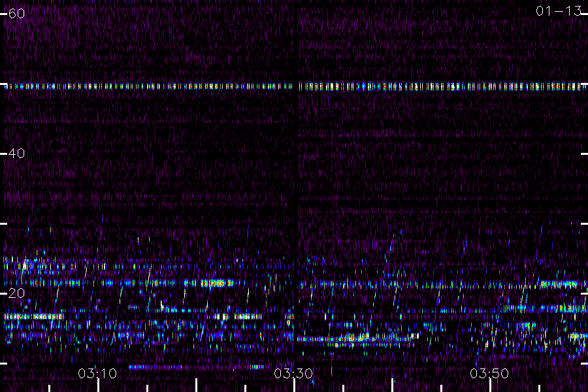This screenshot has width=588, height=392.
Task: Click the 40 frequency axis label
Action: [x=16, y=154]
